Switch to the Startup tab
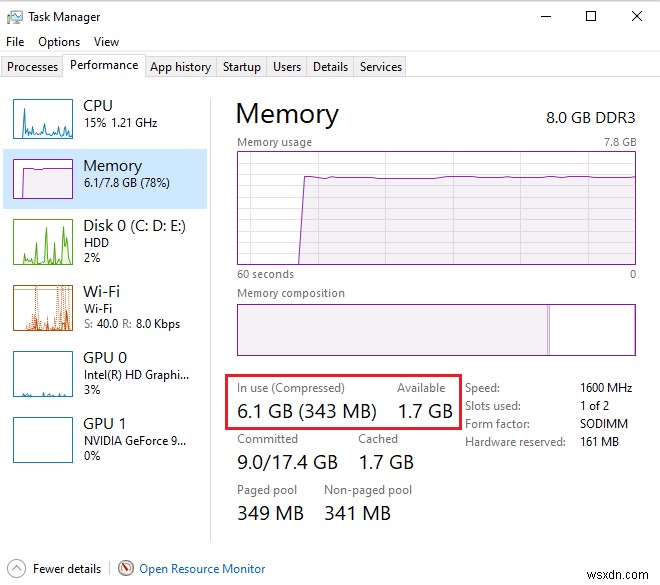660x585 pixels. [242, 67]
